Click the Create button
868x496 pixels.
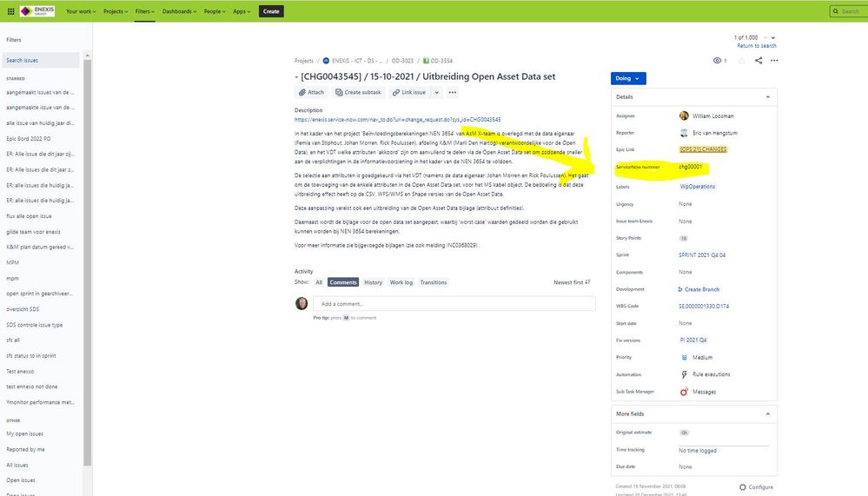271,11
